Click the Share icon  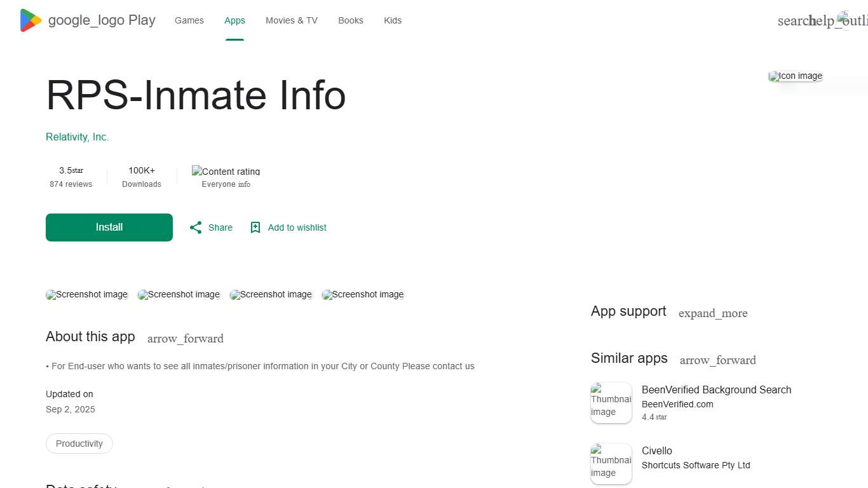[x=196, y=227]
